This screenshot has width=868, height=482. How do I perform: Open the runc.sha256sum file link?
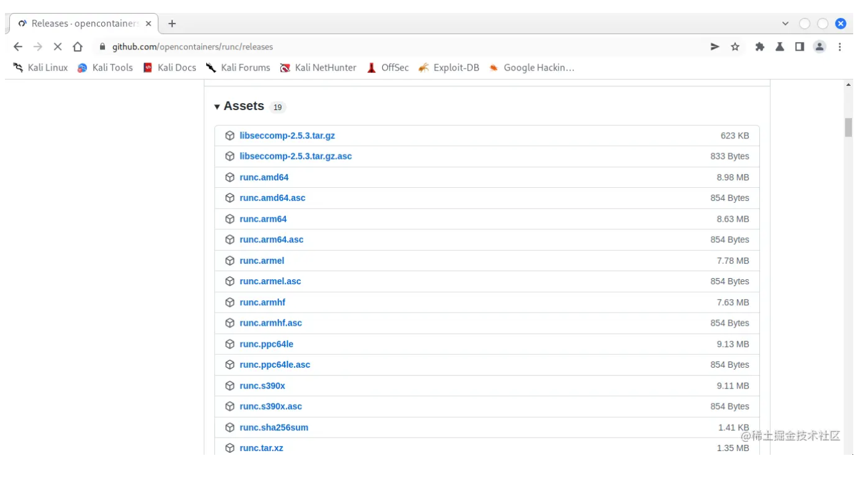click(273, 428)
